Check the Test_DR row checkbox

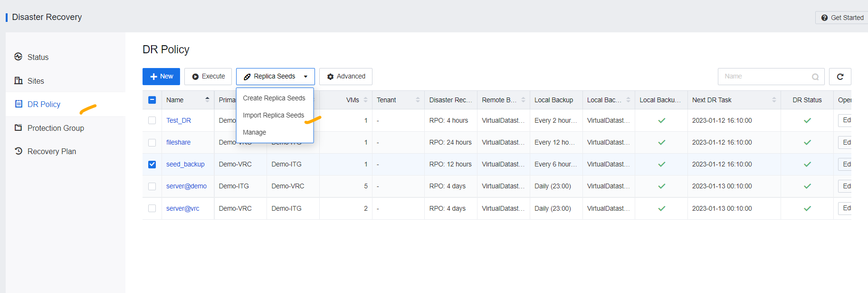[152, 120]
